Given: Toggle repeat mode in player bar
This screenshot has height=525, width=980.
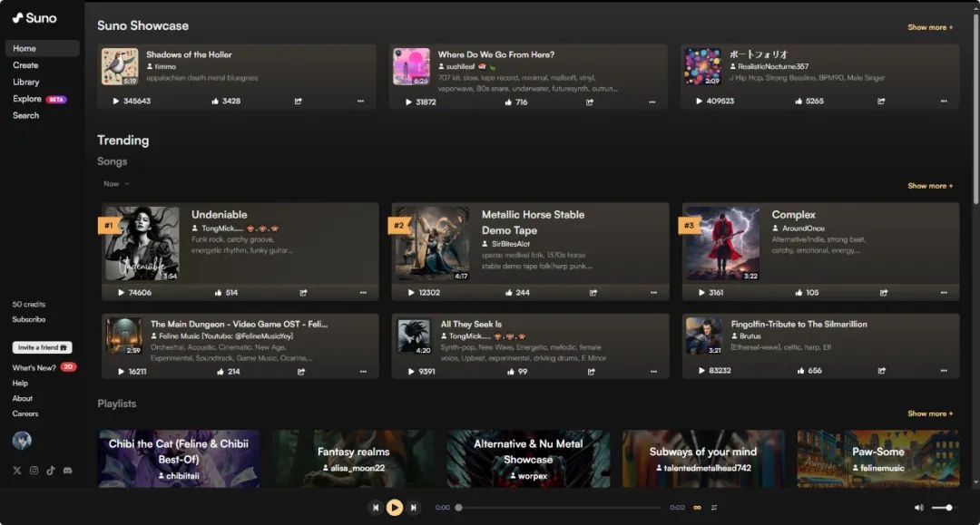Looking at the screenshot, I should click(x=714, y=508).
